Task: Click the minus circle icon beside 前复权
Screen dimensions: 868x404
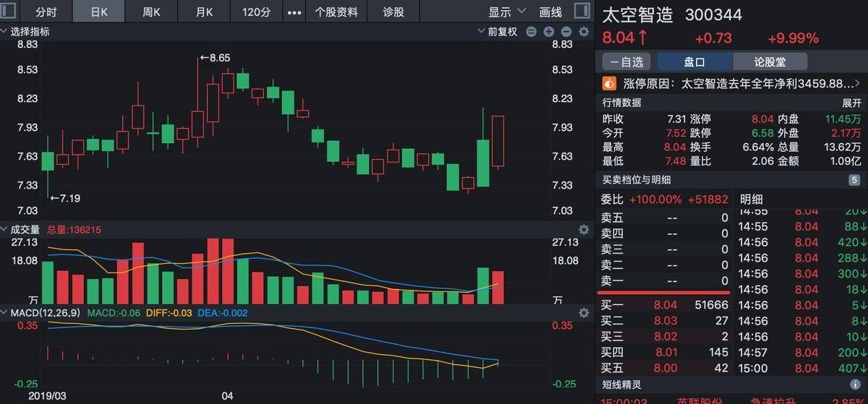Action: tap(532, 32)
